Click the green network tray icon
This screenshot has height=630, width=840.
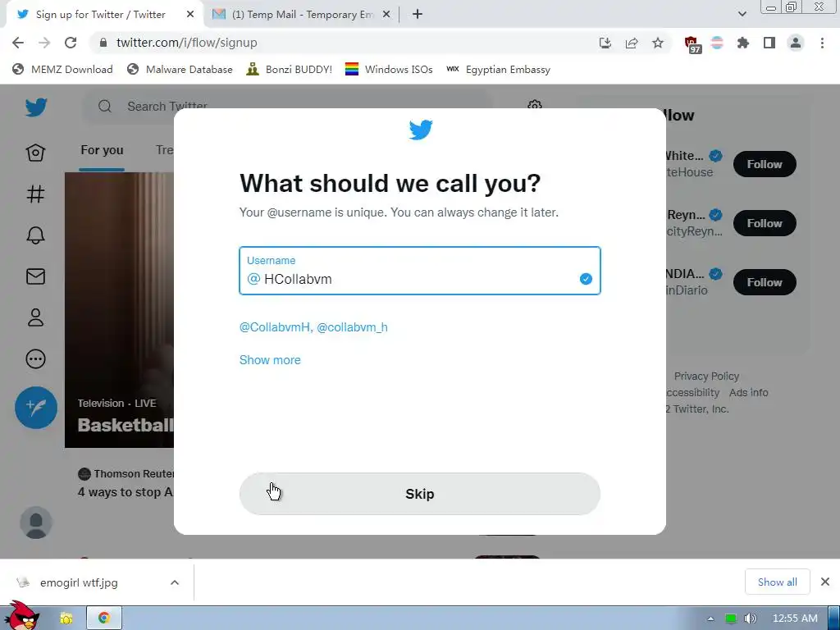pyautogui.click(x=730, y=619)
